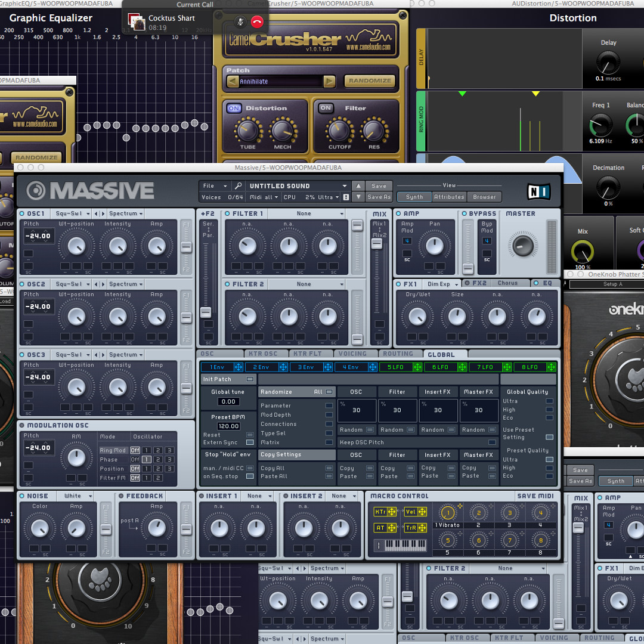Image resolution: width=644 pixels, height=644 pixels.
Task: Mute the microphone in Current Call
Action: [x=241, y=21]
